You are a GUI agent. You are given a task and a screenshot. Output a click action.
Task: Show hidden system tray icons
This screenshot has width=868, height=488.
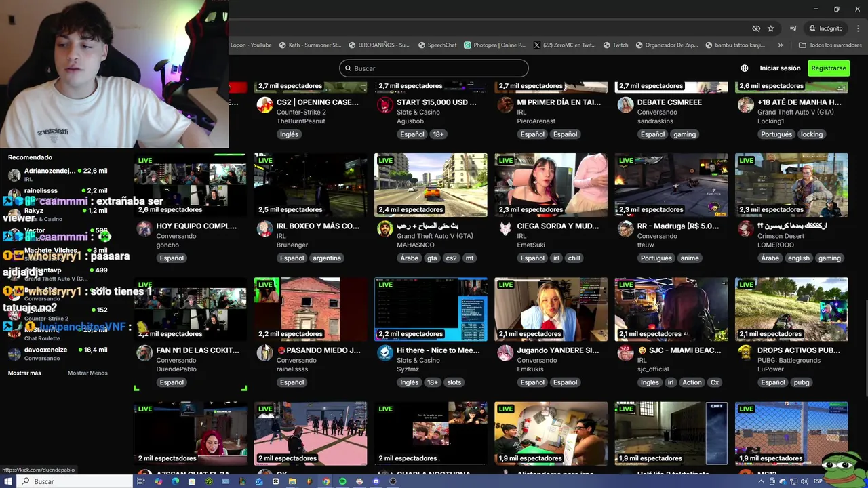762,481
